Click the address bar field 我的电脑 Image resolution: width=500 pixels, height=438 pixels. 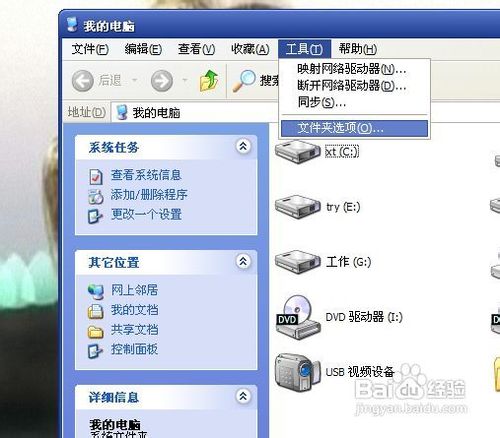coord(195,113)
